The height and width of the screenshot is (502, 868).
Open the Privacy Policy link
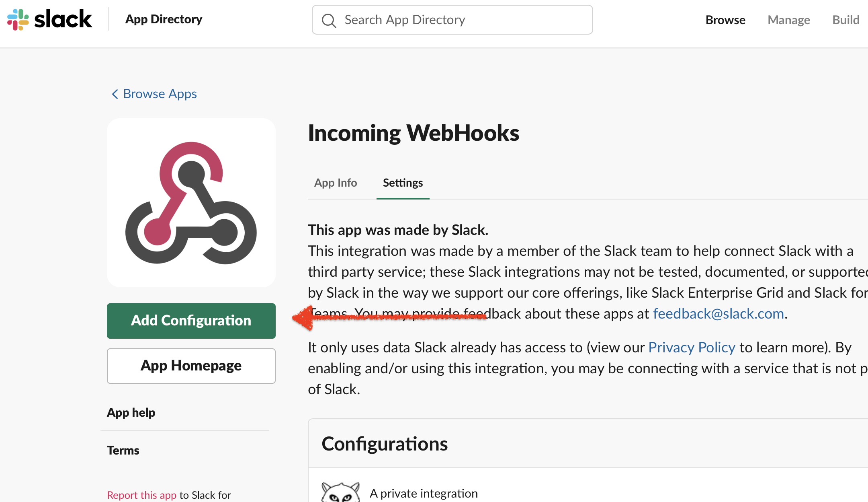(691, 347)
